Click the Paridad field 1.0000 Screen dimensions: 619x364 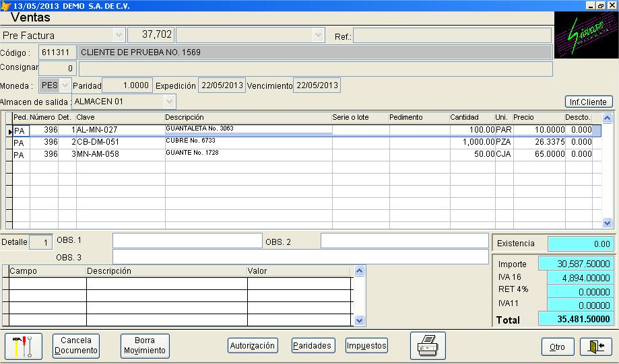[127, 85]
